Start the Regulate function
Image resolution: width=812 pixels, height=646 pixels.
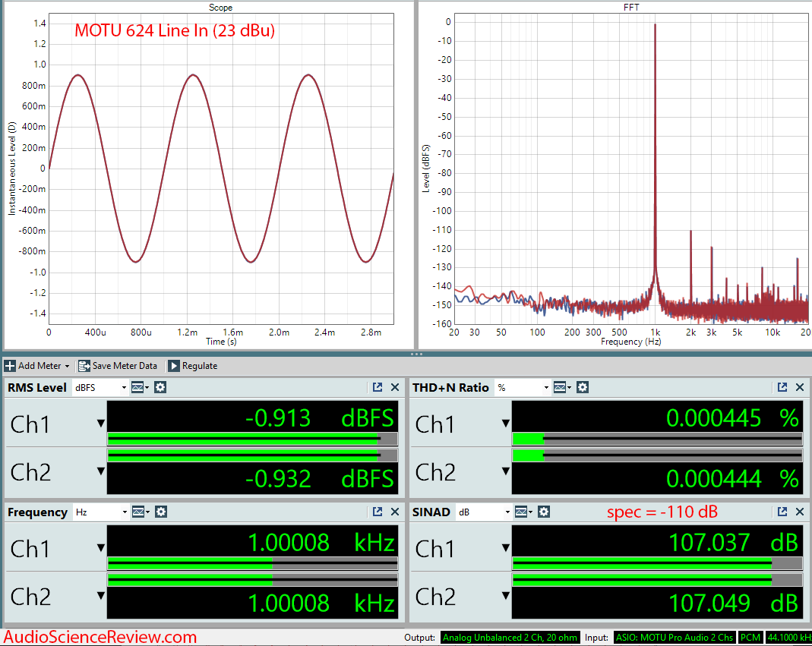point(193,366)
